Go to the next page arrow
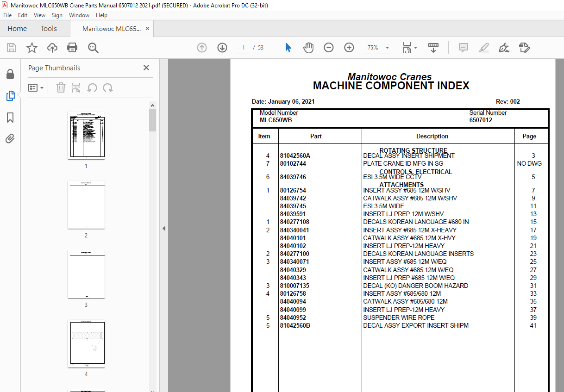 pyautogui.click(x=222, y=48)
